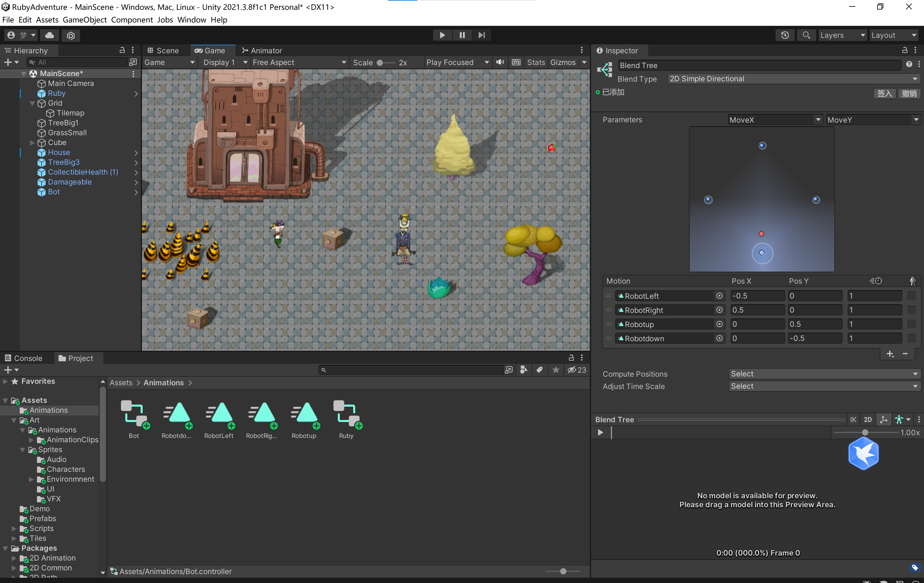Expand the Cube object in the Hierarchy
This screenshot has height=583, width=924.
[x=32, y=142]
